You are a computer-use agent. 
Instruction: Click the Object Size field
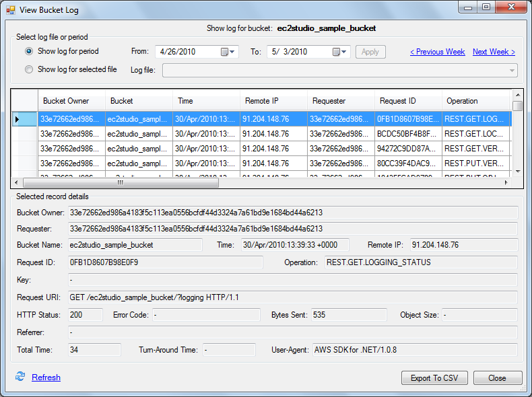tap(479, 315)
